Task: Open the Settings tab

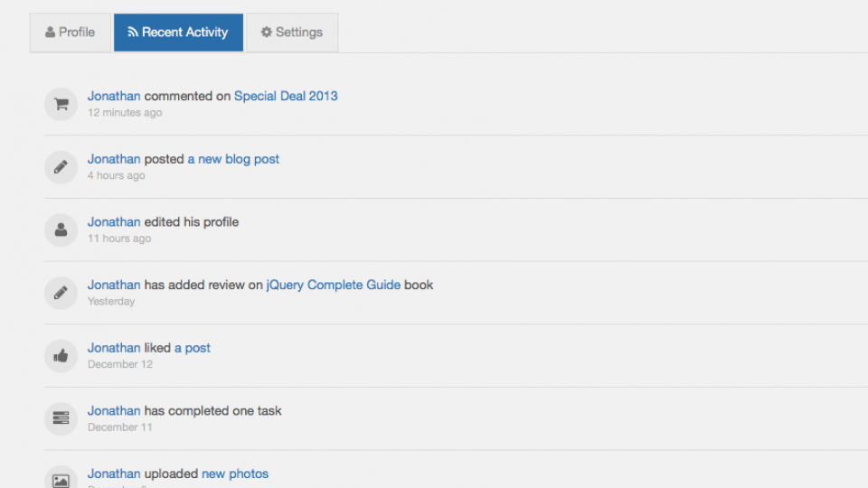Action: click(x=292, y=33)
